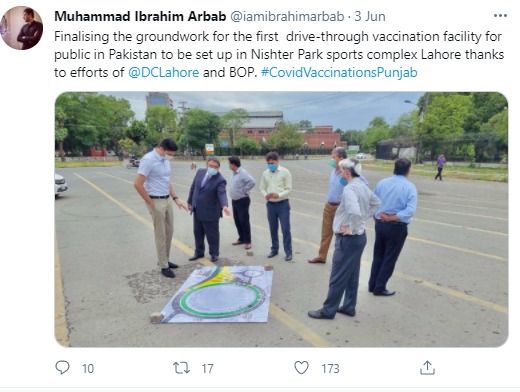Click the like count 173
Screen dimensions: 520x392
[330, 368]
